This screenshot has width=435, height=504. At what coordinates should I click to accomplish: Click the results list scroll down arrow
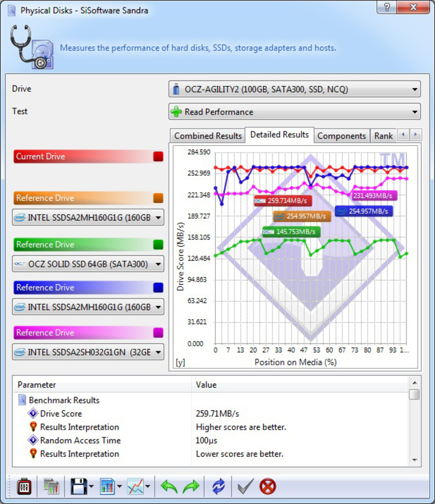[414, 460]
